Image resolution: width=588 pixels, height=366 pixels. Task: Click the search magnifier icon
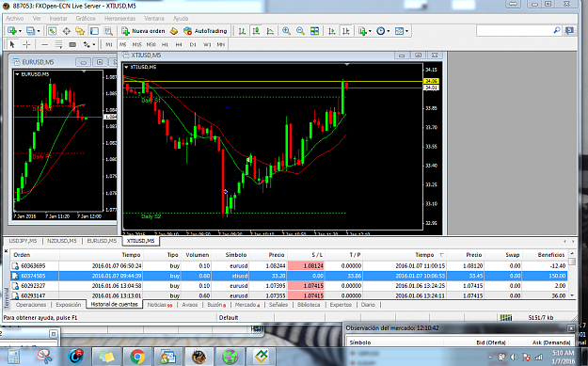point(557,30)
